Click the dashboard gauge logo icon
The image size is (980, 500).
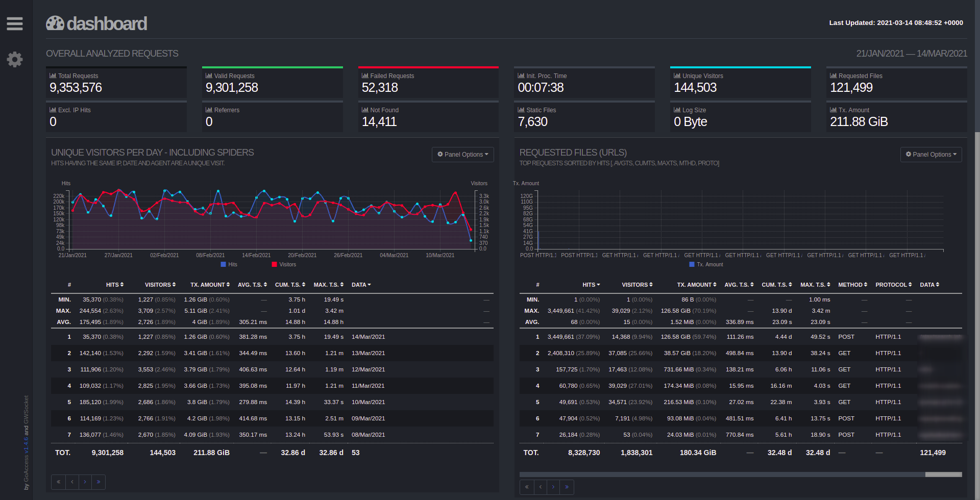[55, 23]
